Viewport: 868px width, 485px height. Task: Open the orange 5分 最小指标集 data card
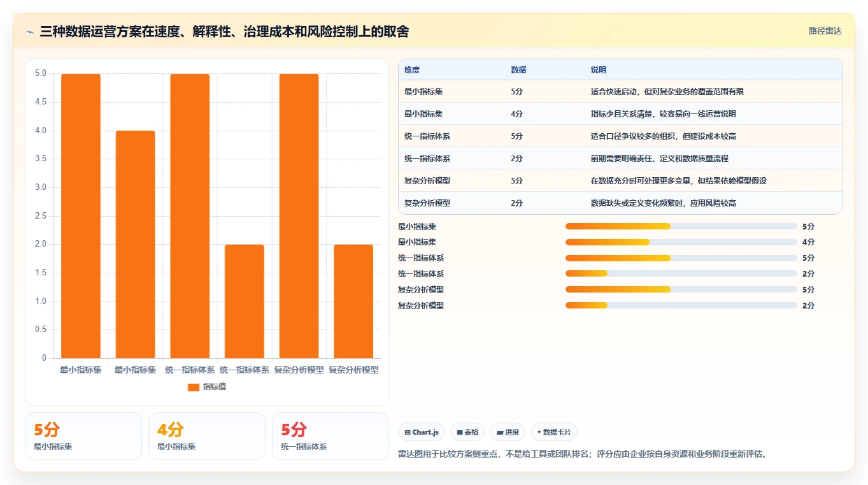83,436
